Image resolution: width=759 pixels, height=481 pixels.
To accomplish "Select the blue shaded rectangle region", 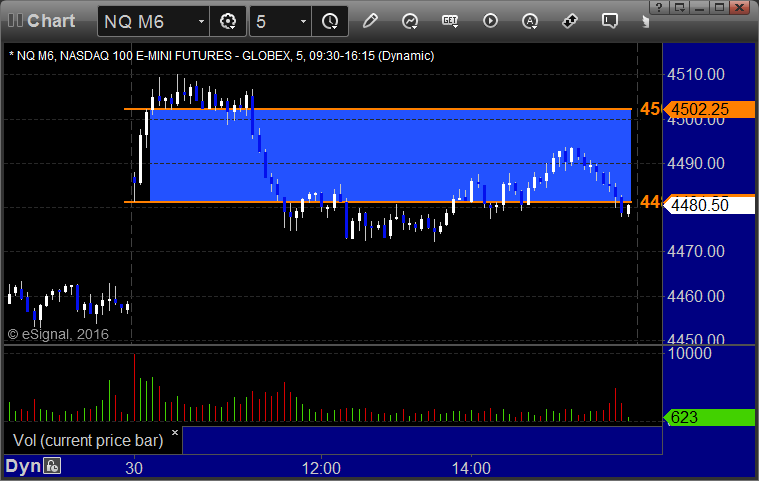I will click(391, 155).
